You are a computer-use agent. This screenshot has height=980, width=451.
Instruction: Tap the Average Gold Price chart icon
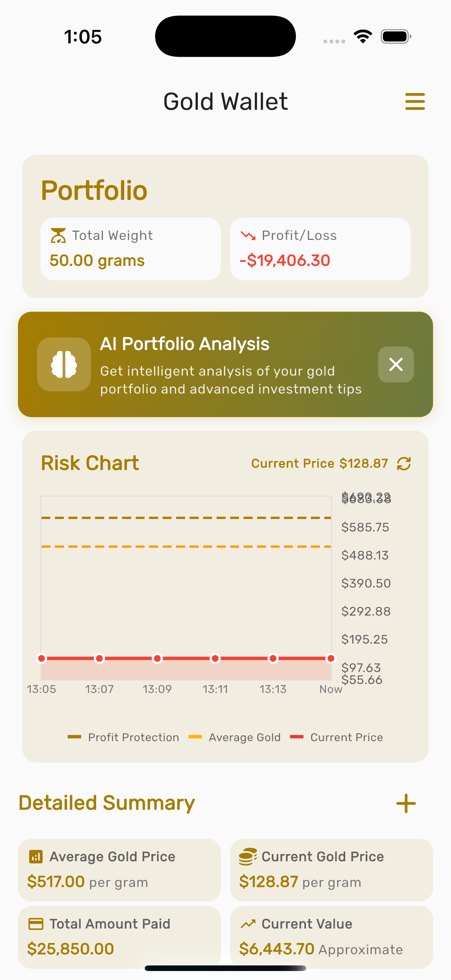[36, 856]
